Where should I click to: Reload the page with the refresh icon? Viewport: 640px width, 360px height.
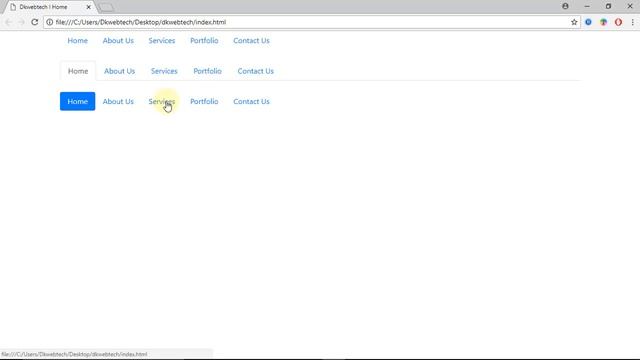coord(35,22)
